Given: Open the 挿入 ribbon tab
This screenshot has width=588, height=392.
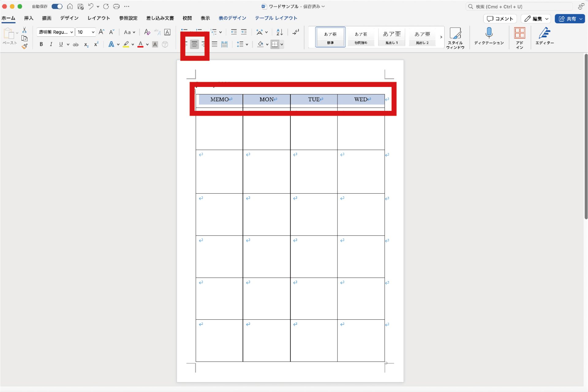Looking at the screenshot, I should click(x=28, y=18).
